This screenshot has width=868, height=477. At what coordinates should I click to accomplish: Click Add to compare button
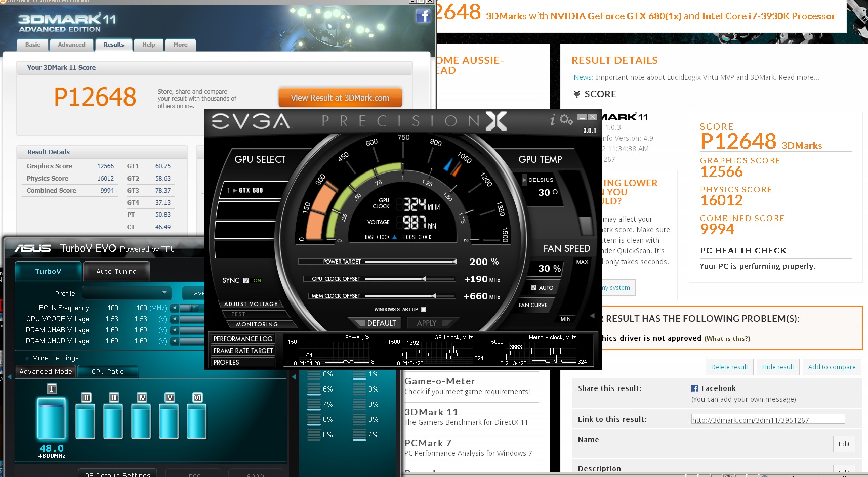(x=832, y=367)
